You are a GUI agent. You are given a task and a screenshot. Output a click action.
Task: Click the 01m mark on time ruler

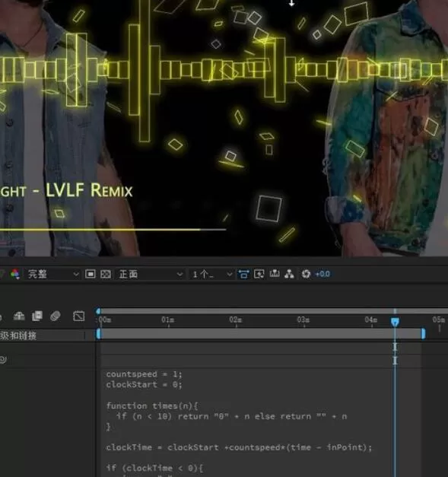coord(168,320)
